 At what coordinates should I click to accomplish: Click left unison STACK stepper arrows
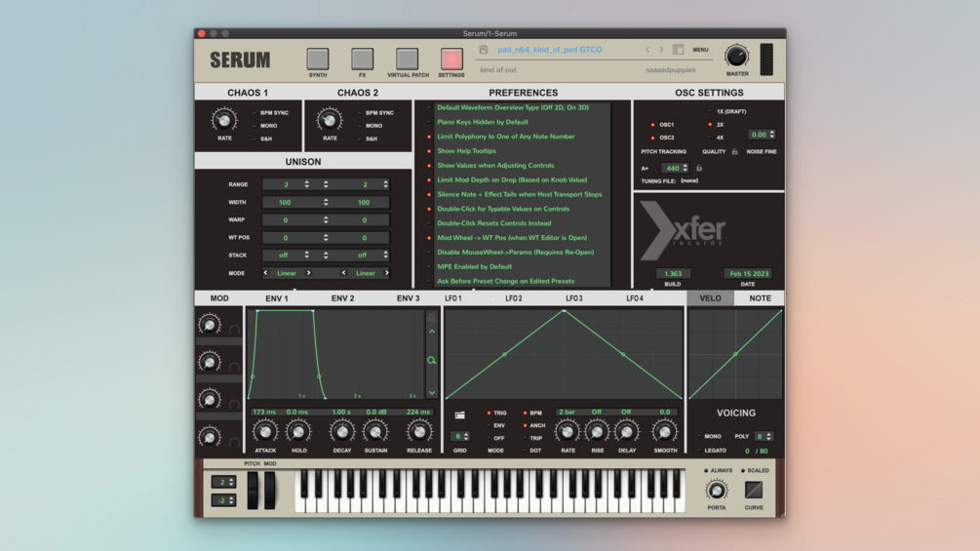click(307, 255)
